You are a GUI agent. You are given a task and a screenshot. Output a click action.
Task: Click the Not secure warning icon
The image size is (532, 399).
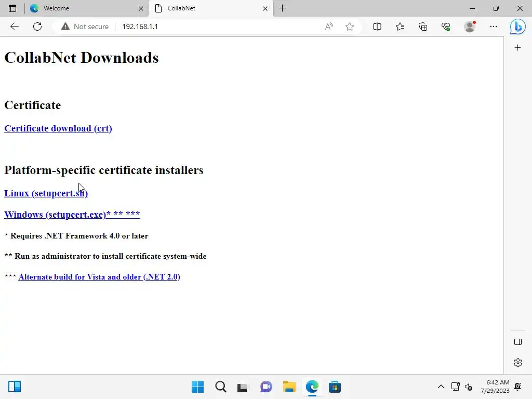coord(65,26)
